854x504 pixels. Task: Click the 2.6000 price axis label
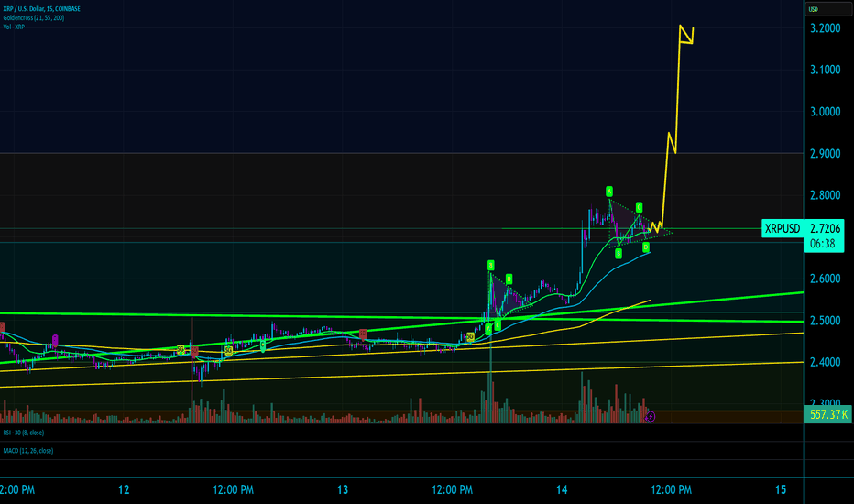click(x=825, y=279)
